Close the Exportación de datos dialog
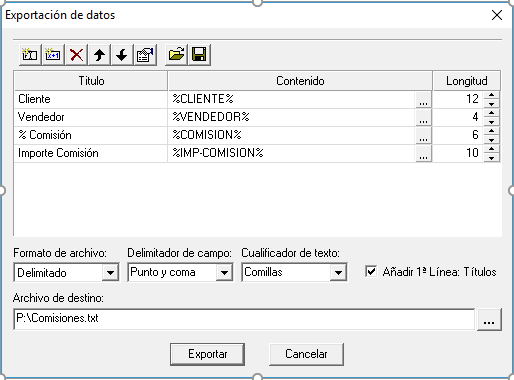Screen dimensions: 514x380 click(497, 15)
